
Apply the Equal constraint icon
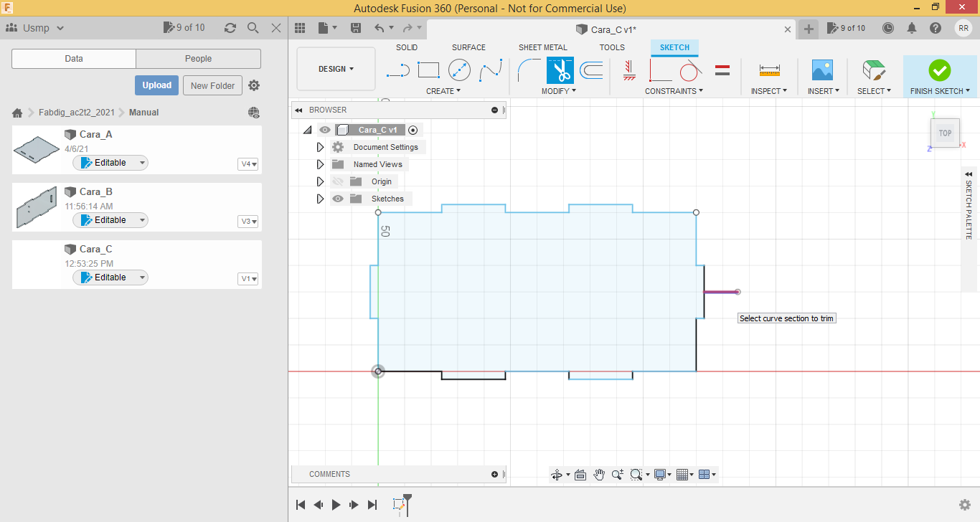[722, 70]
